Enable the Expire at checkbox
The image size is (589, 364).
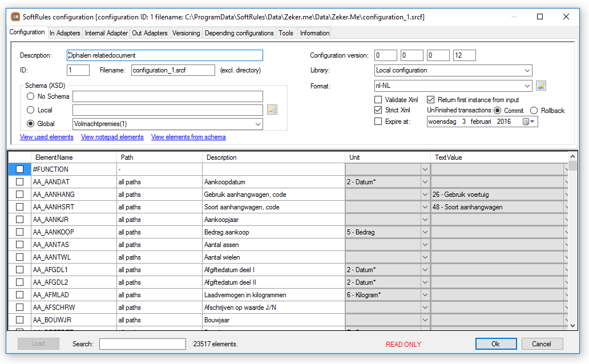tap(378, 122)
